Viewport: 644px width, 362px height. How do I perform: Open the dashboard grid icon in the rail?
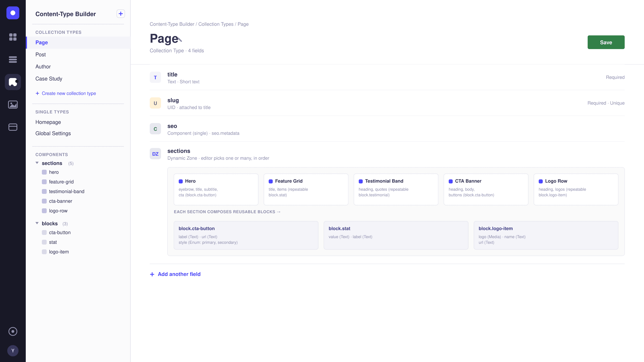pos(13,37)
